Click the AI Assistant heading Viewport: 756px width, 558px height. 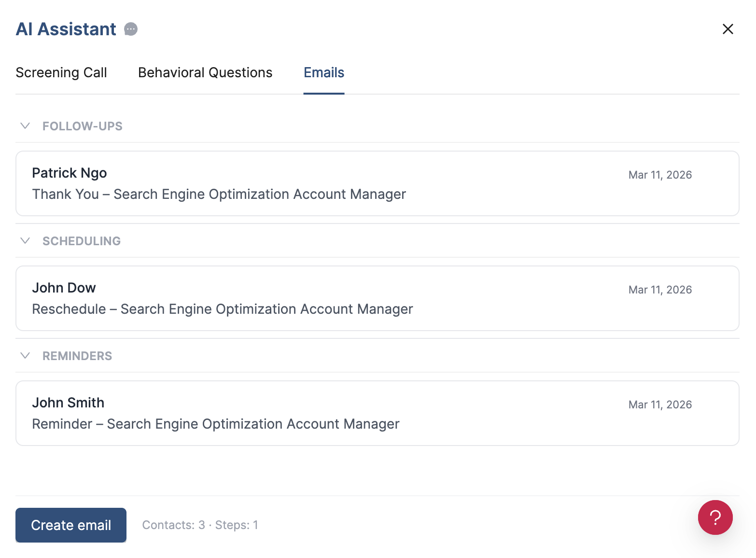coord(66,29)
